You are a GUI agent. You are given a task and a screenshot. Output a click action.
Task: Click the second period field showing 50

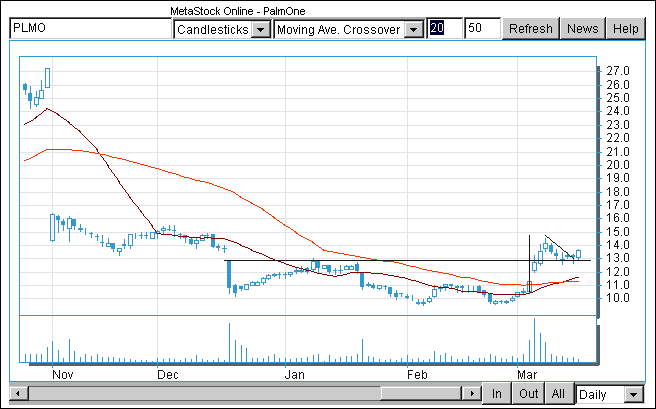point(482,28)
